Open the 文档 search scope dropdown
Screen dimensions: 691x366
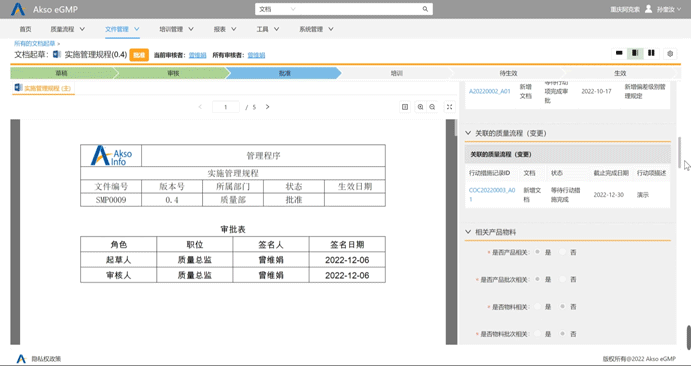click(x=277, y=9)
